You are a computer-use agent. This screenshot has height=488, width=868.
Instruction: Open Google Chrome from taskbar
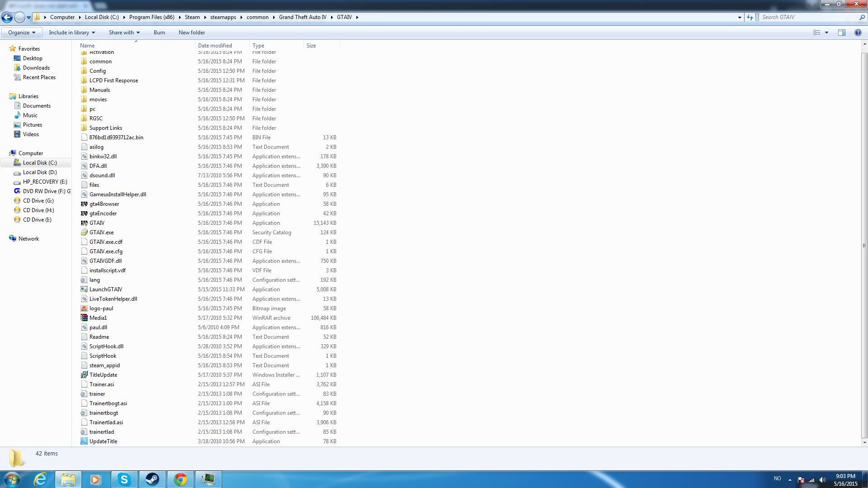(x=180, y=479)
